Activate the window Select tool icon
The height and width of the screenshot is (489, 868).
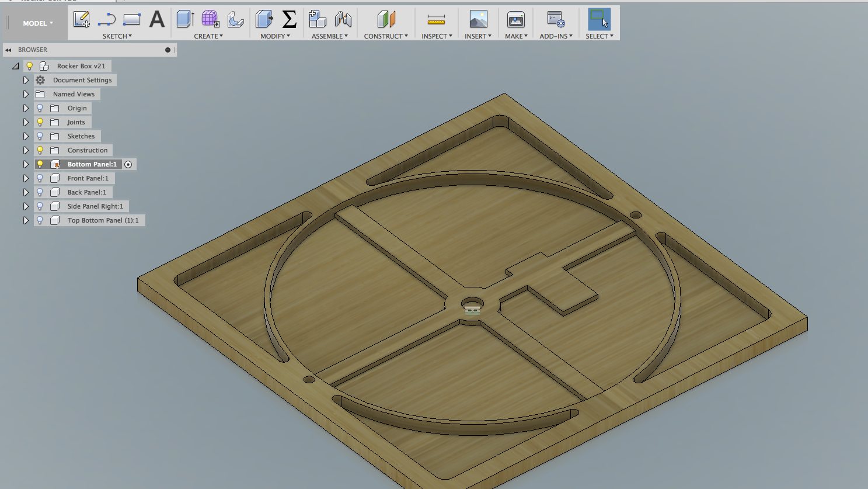[x=599, y=19]
